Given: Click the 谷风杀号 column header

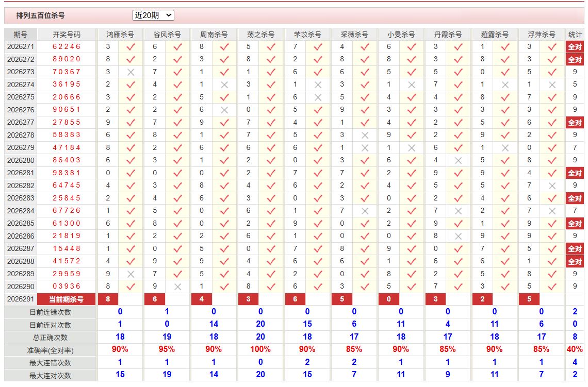Looking at the screenshot, I should click(167, 35).
